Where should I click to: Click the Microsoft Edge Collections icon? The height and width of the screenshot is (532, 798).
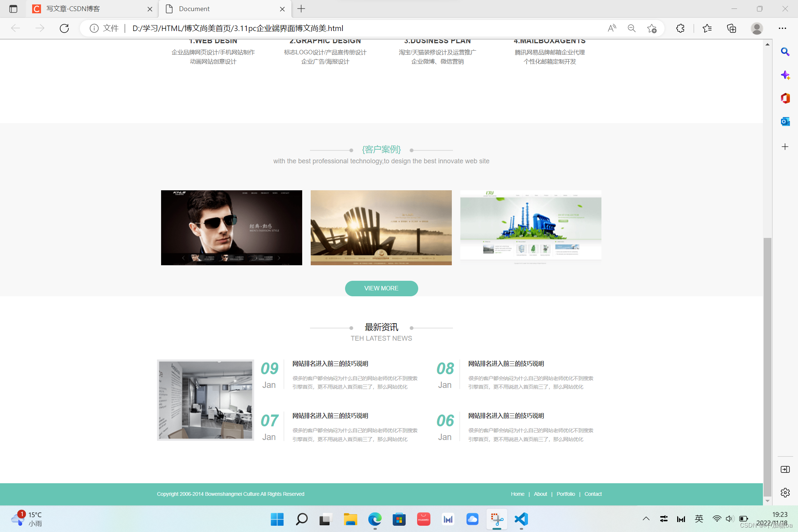point(732,28)
